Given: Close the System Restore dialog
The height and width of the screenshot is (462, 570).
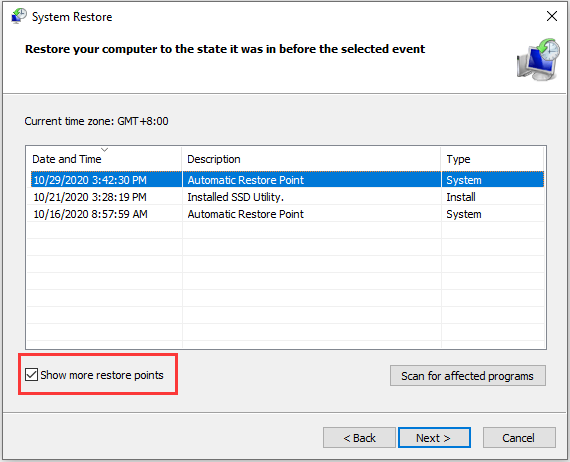Looking at the screenshot, I should click(552, 16).
